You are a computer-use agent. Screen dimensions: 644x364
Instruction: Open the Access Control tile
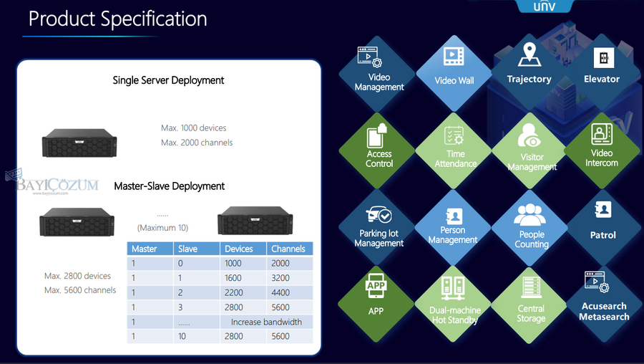379,147
